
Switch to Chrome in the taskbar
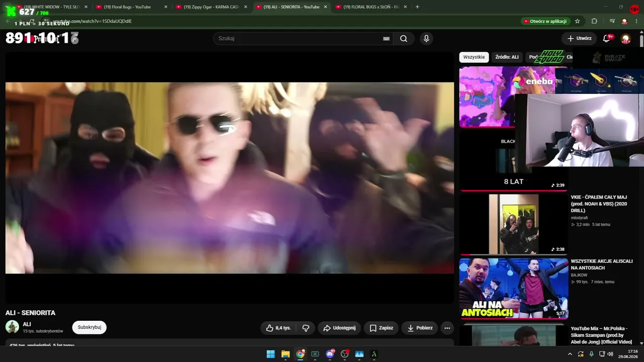pos(300,354)
